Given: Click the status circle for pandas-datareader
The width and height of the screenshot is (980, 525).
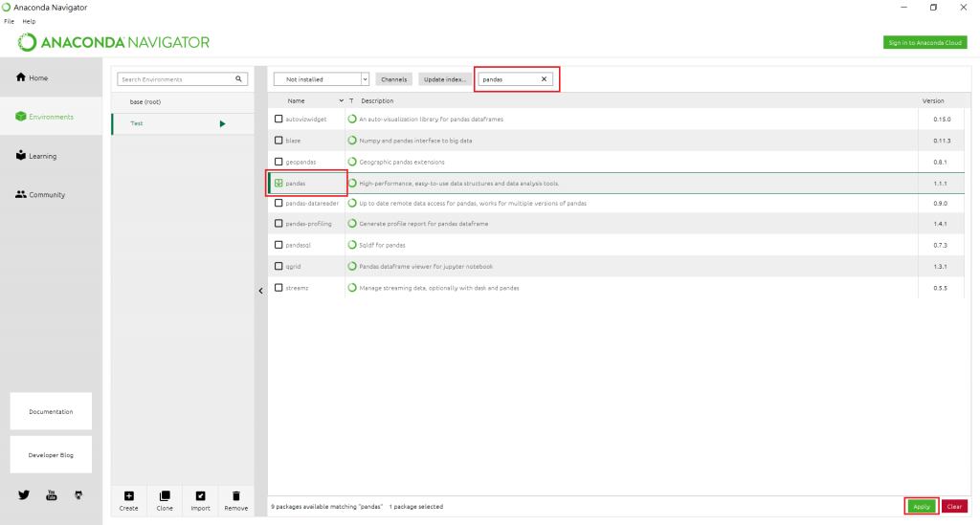Looking at the screenshot, I should pos(352,203).
